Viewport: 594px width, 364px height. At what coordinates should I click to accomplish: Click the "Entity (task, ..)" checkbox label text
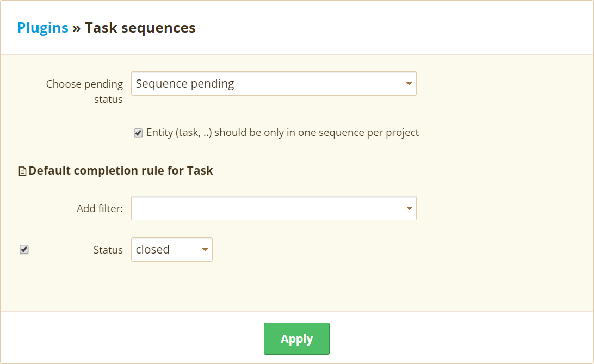click(283, 133)
